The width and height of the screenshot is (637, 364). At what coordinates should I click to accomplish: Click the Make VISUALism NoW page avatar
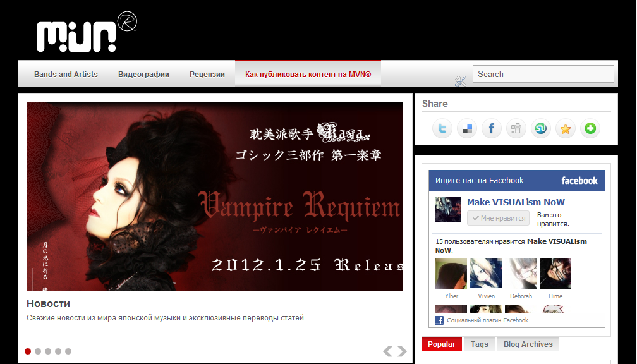(448, 210)
